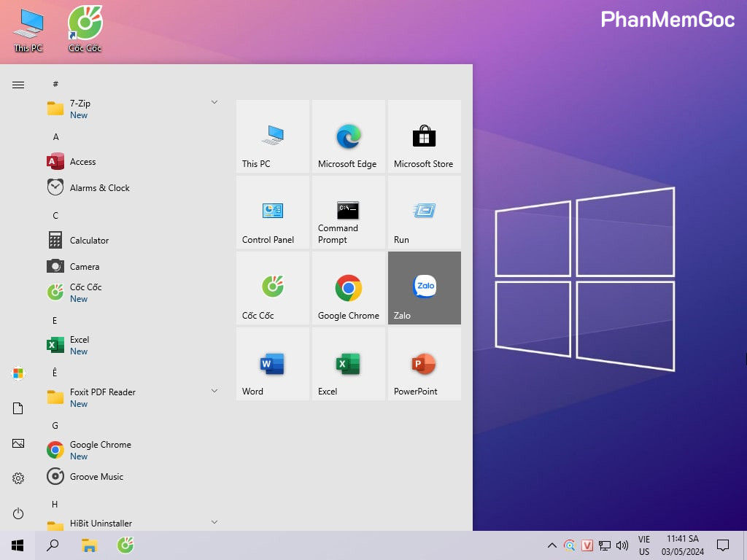747x560 pixels.
Task: Open Settings from the Start sidebar
Action: 18,478
